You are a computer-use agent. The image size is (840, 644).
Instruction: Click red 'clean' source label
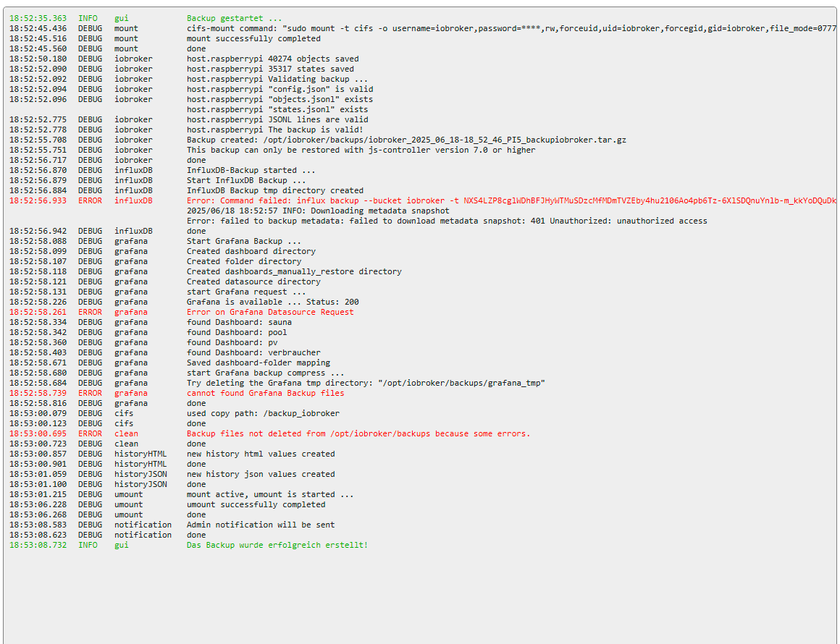click(126, 435)
